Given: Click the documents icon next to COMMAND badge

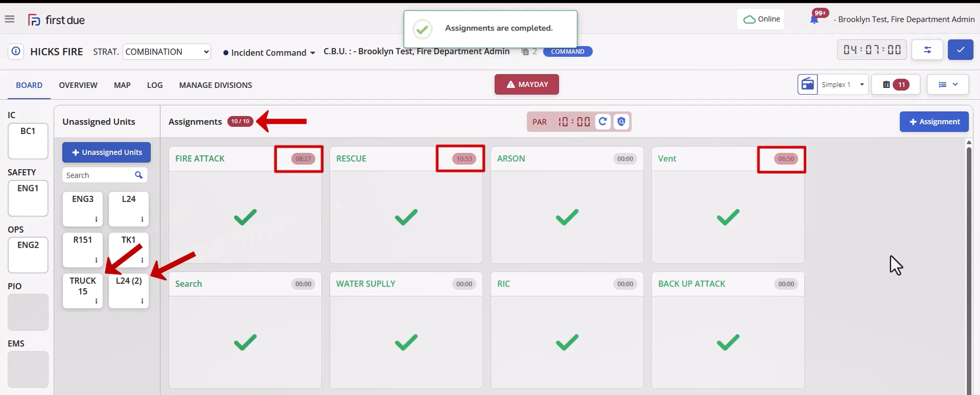Looking at the screenshot, I should click(x=525, y=52).
